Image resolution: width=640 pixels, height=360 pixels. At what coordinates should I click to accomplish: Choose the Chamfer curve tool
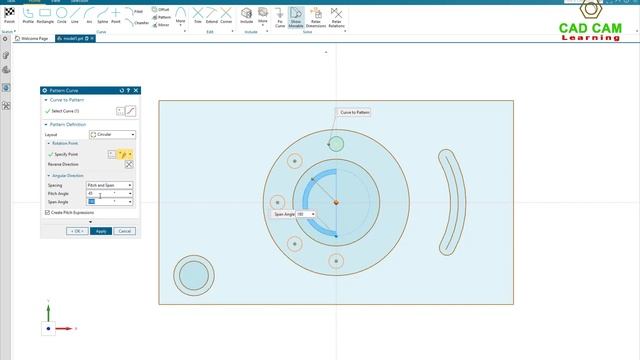[x=137, y=23]
